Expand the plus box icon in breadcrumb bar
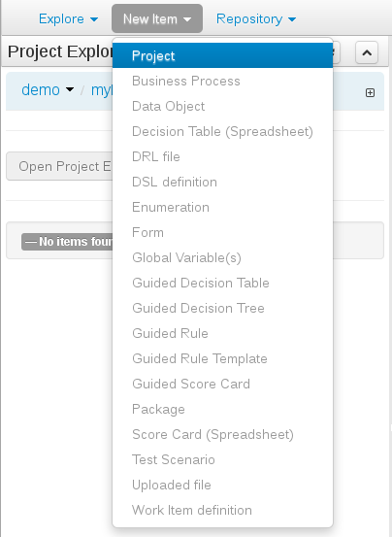Viewport: 392px width, 537px height. click(370, 93)
